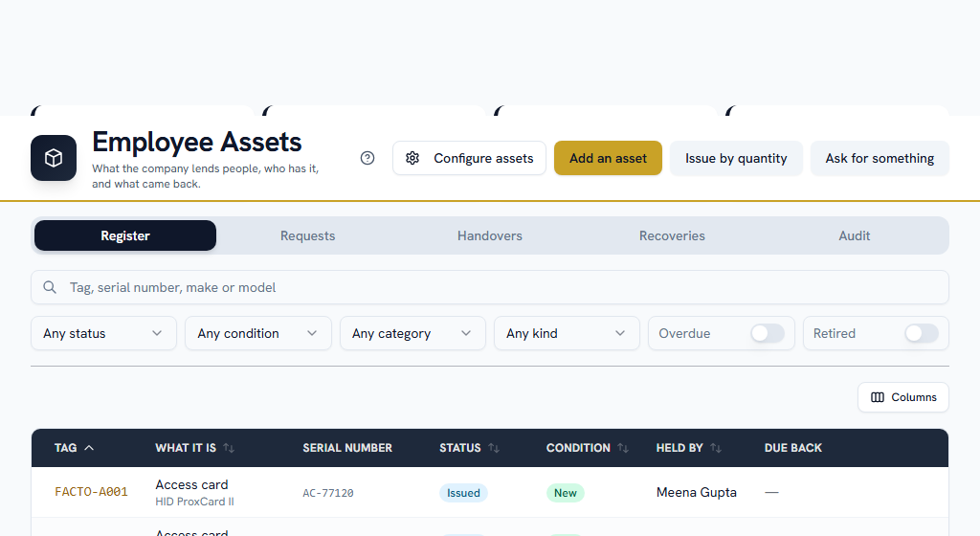Open the Any category filter

(x=412, y=334)
